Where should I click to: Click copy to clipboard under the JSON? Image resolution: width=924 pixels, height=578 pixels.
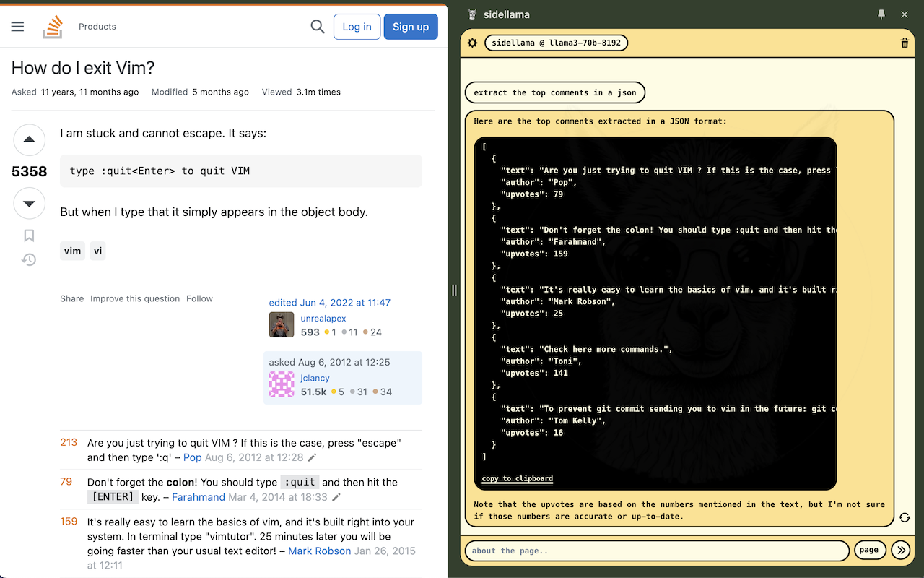tap(517, 478)
